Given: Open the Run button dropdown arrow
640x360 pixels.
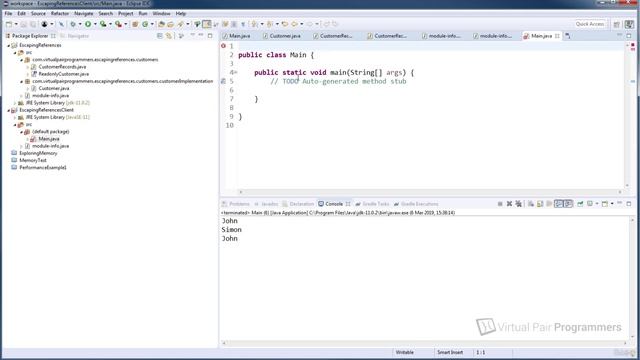Looking at the screenshot, I should coord(95,24).
